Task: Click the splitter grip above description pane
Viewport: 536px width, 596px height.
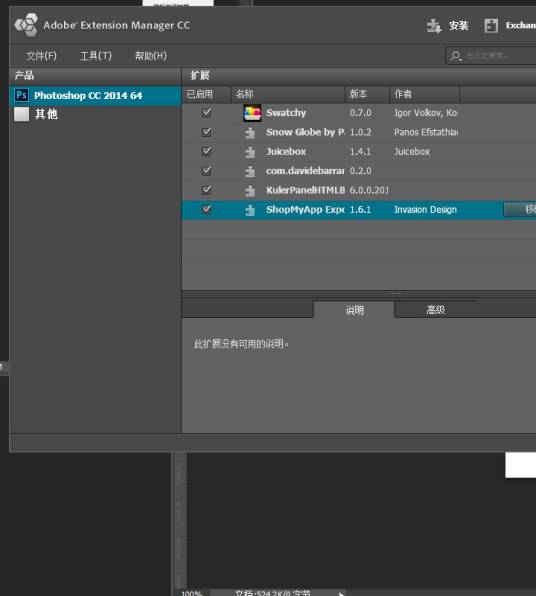Action: [395, 293]
